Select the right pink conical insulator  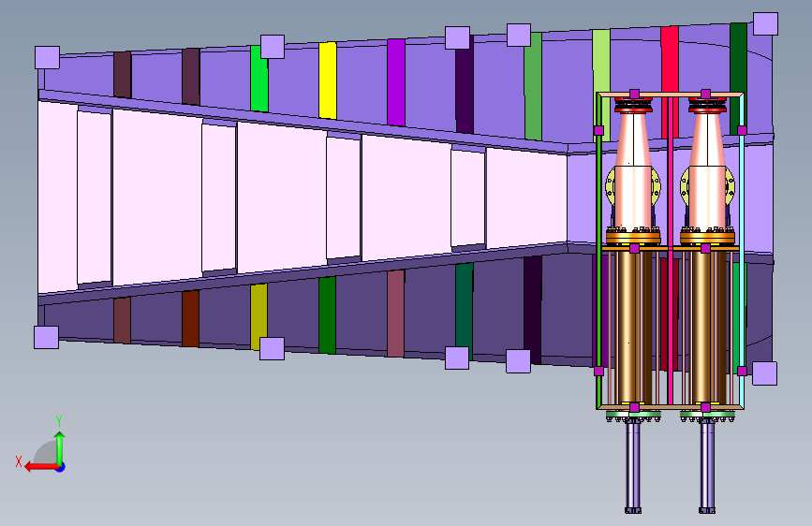(707, 171)
